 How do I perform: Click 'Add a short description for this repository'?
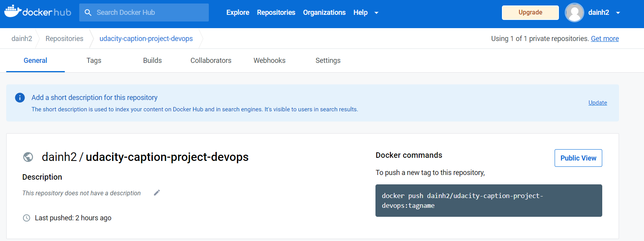[94, 98]
